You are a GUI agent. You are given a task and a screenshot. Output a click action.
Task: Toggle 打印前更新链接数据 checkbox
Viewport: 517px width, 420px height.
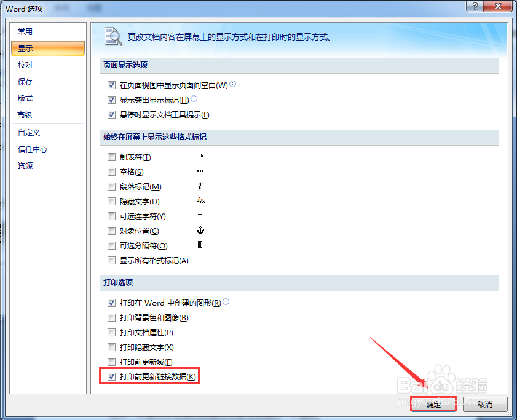(x=111, y=376)
